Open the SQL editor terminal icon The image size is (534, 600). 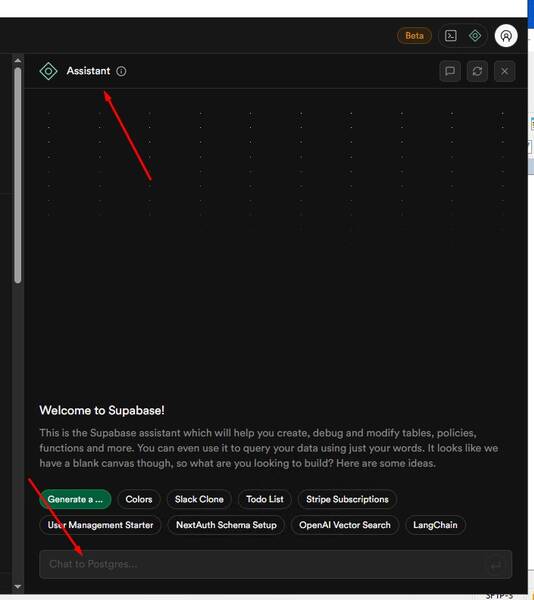(451, 36)
